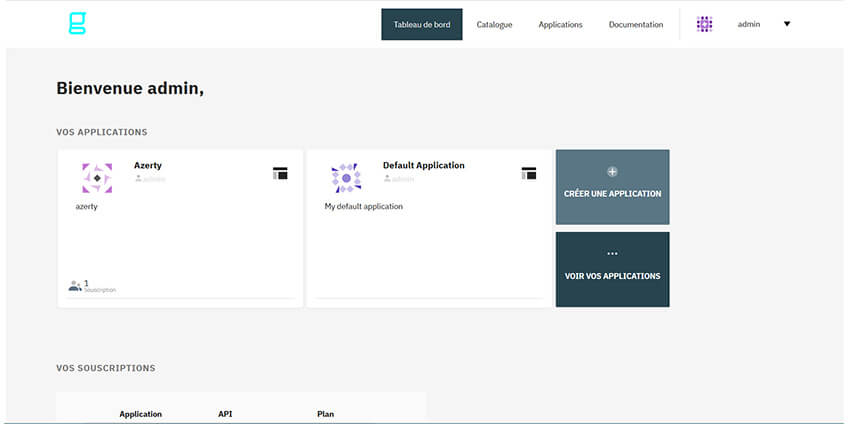Click the plus icon to create application
Viewport: 848px width, 424px height.
click(x=612, y=172)
